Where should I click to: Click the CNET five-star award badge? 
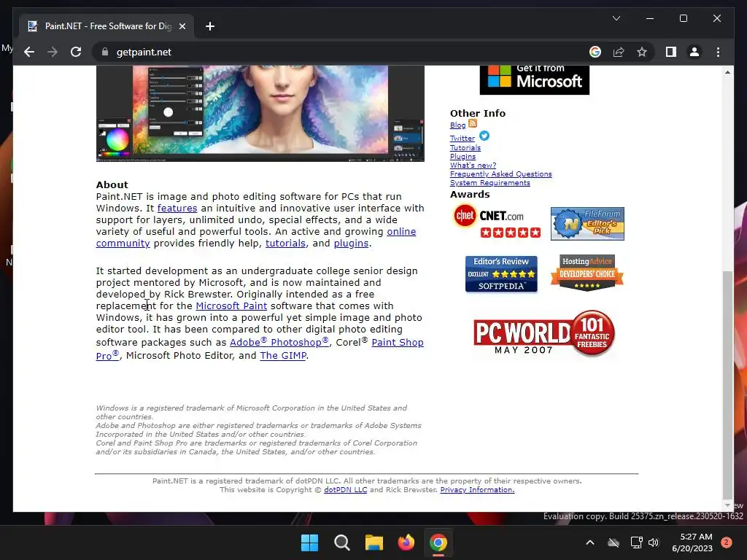(x=497, y=222)
